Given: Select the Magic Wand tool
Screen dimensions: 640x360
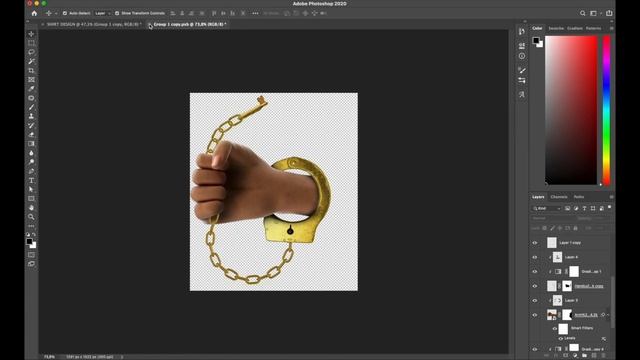Looking at the screenshot, I should point(31,61).
